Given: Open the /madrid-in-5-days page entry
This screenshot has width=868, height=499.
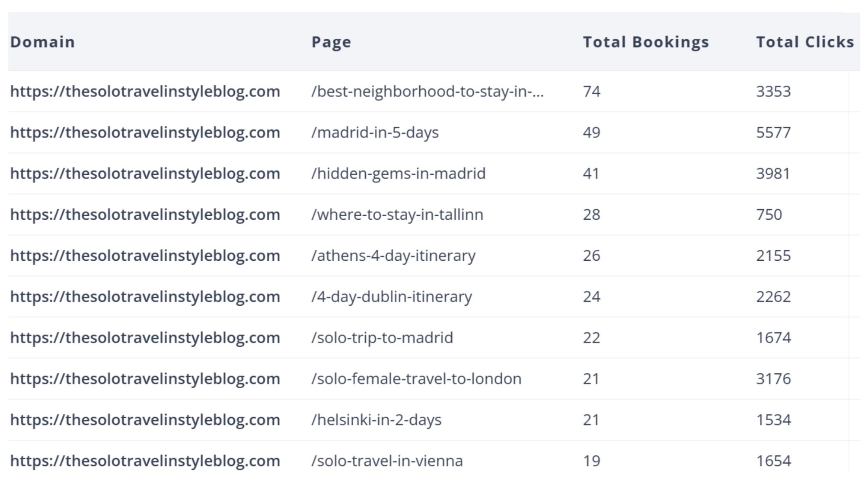Looking at the screenshot, I should [x=375, y=132].
